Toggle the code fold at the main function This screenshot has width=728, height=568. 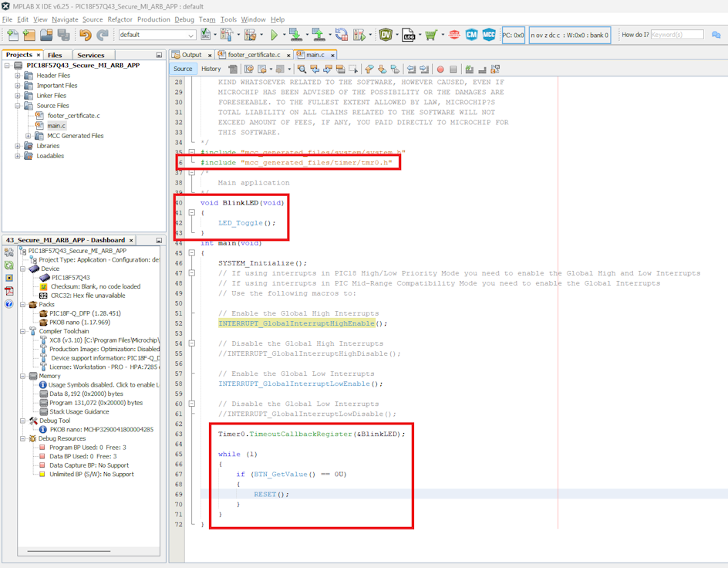point(191,253)
